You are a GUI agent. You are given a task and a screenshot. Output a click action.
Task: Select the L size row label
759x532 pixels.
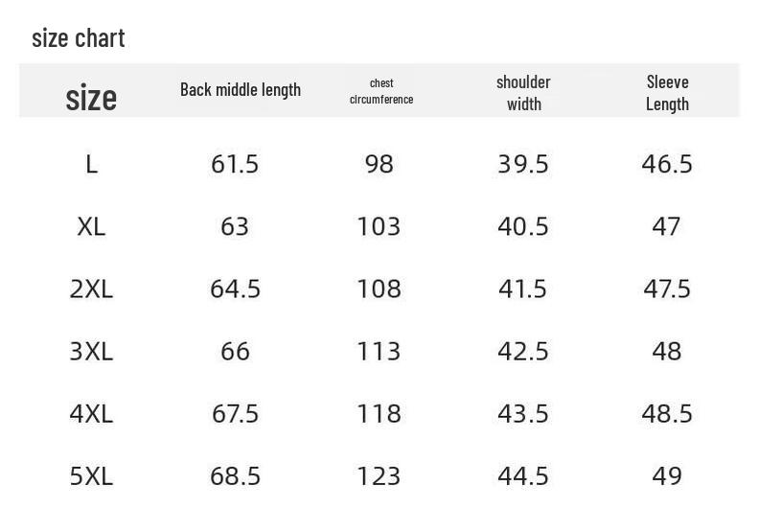click(91, 164)
